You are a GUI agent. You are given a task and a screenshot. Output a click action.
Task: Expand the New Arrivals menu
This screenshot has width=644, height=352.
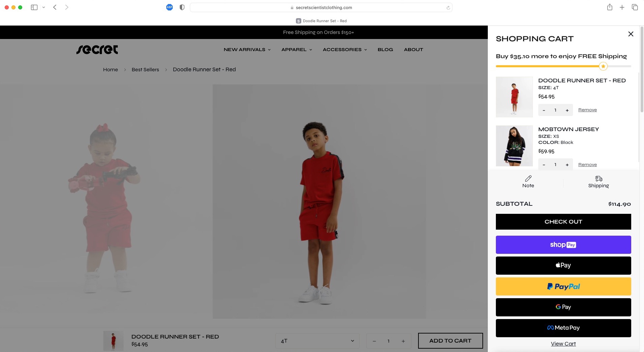[x=247, y=49]
